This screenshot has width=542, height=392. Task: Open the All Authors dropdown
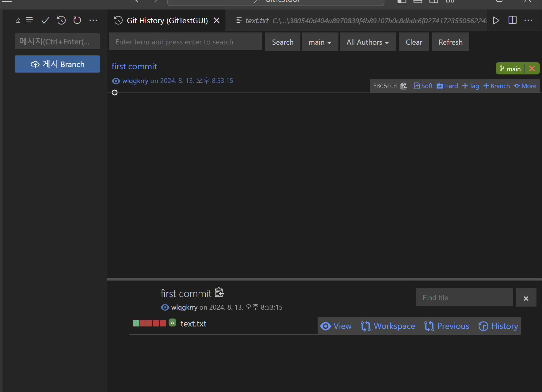368,42
